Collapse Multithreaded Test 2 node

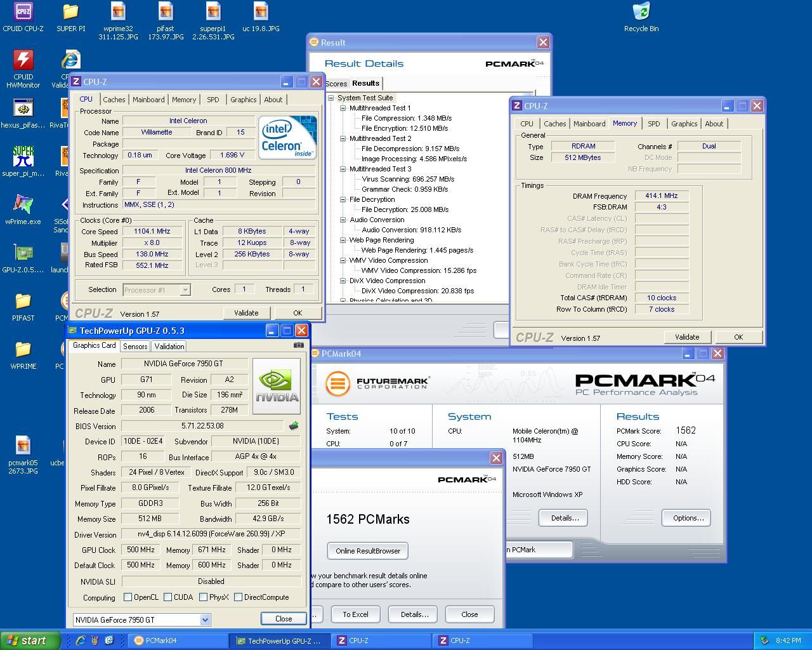(x=343, y=138)
